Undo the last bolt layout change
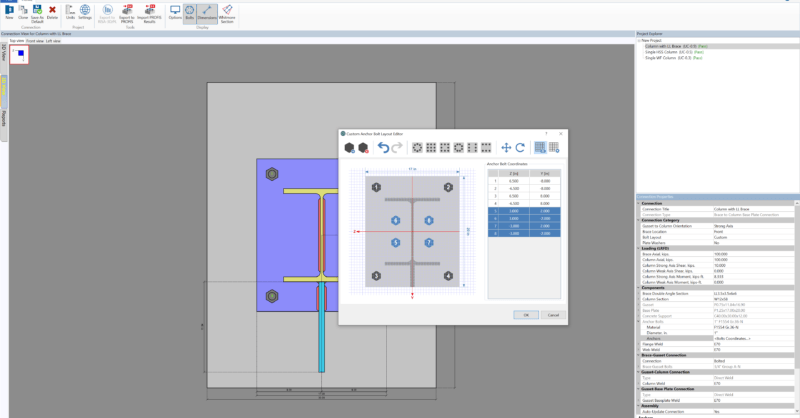The width and height of the screenshot is (800, 418). pos(383,148)
